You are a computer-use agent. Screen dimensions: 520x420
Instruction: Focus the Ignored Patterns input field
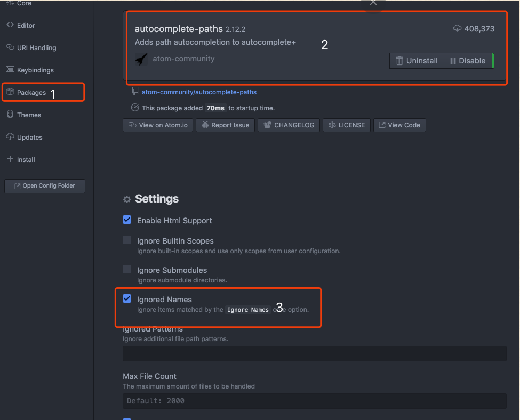pos(314,354)
